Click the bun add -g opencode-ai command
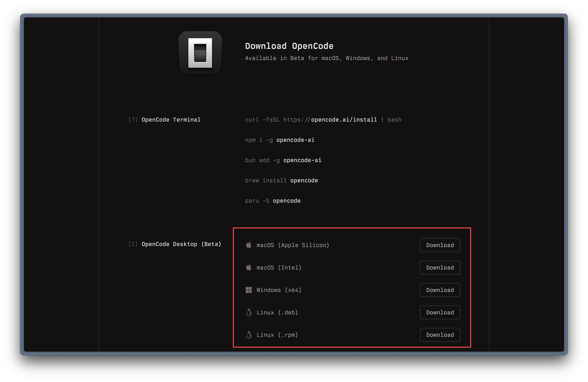Image resolution: width=588 pixels, height=382 pixels. point(283,160)
